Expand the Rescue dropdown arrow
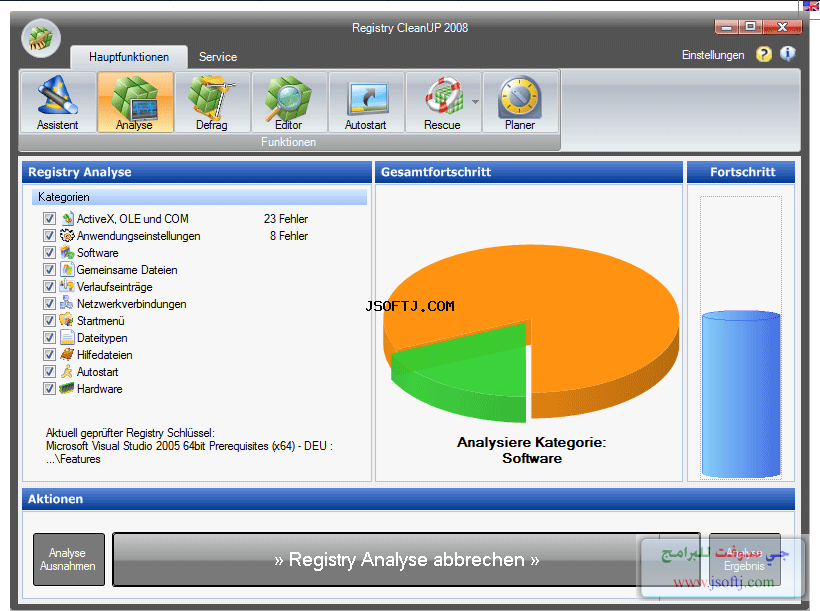820x611 pixels. 475,102
